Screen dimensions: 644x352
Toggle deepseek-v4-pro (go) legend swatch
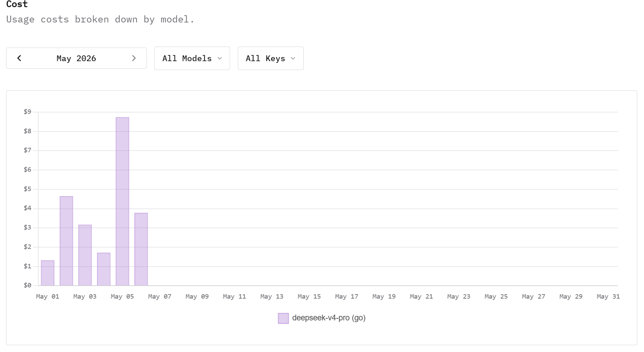[283, 318]
